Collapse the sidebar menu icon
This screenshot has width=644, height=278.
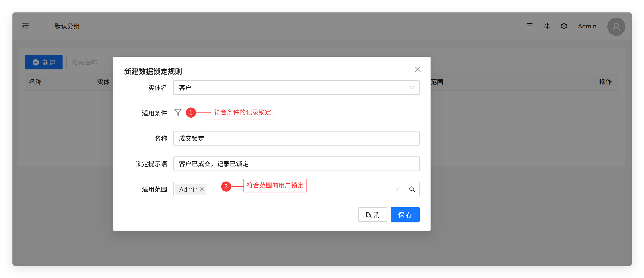pos(25,26)
